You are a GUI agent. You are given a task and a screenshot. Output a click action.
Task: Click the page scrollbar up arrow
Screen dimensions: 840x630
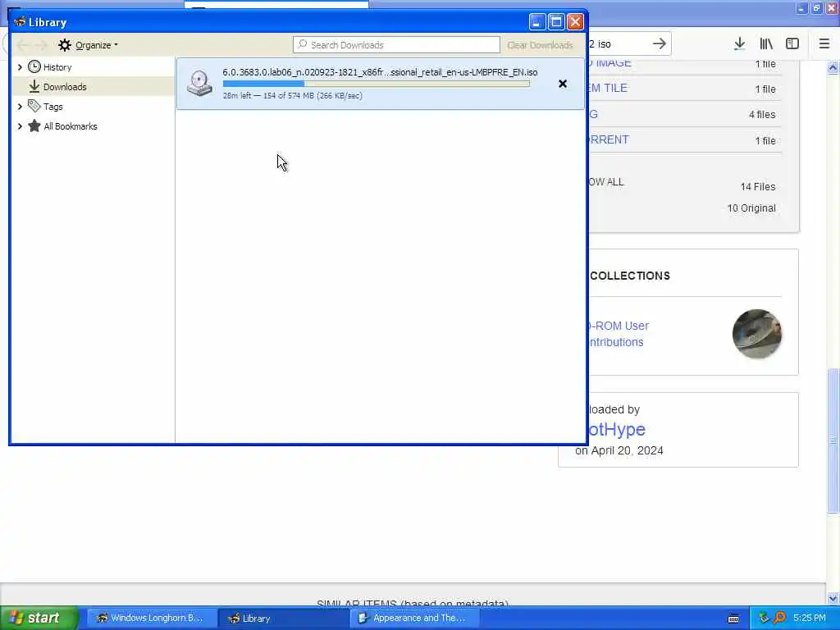[x=833, y=67]
